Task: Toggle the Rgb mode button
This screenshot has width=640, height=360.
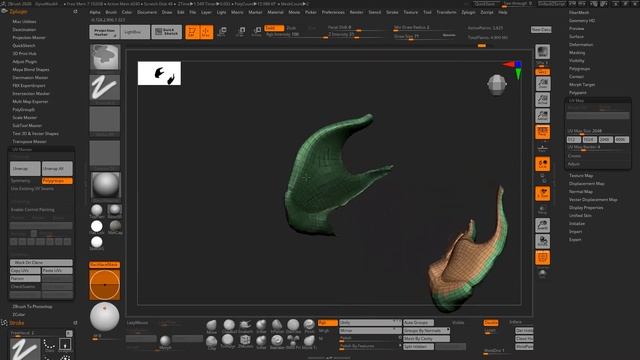Action: 328,322
